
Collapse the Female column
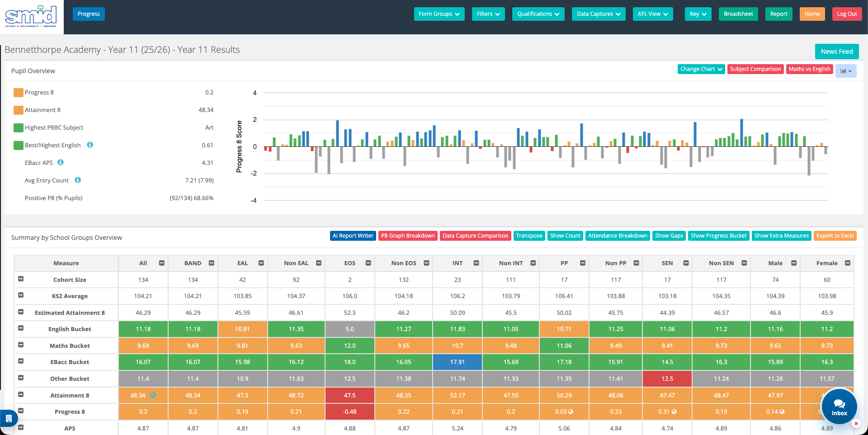tap(848, 263)
